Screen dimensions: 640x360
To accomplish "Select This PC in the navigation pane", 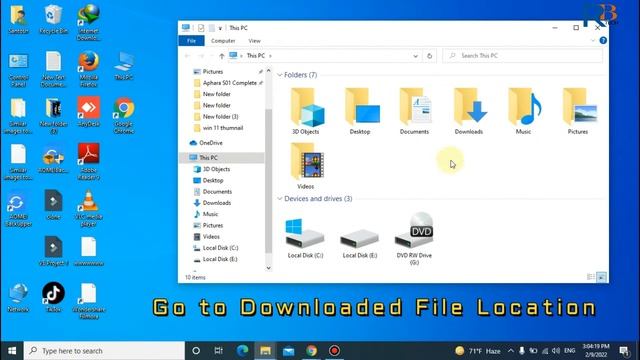I will [223, 158].
